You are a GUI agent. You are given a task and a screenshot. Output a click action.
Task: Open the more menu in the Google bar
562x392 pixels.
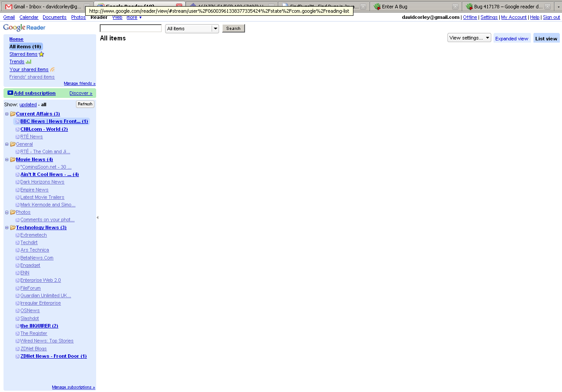[x=134, y=18]
